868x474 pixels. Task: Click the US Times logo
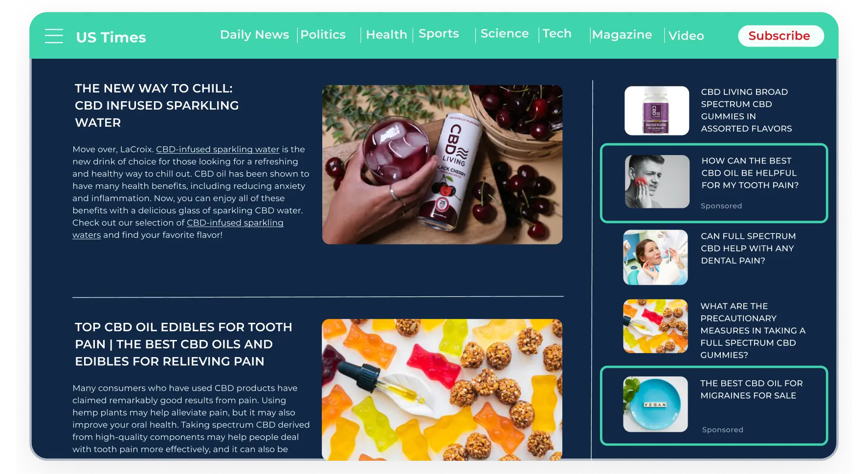click(x=111, y=37)
